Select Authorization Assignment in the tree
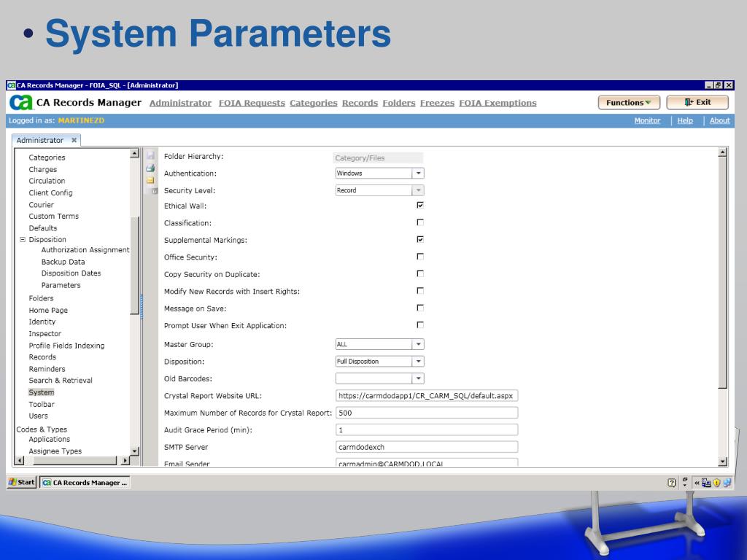 pyautogui.click(x=85, y=250)
